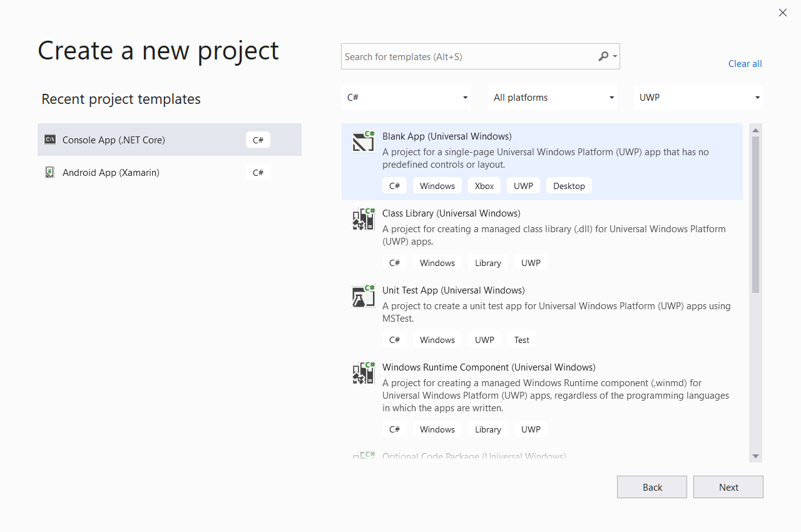
Task: Click the search magnifier icon
Action: (603, 56)
